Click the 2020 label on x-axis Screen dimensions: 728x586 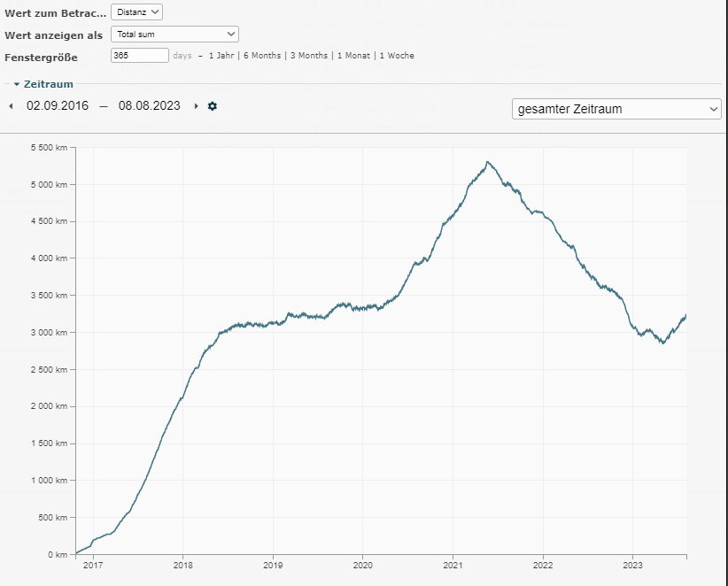[362, 565]
